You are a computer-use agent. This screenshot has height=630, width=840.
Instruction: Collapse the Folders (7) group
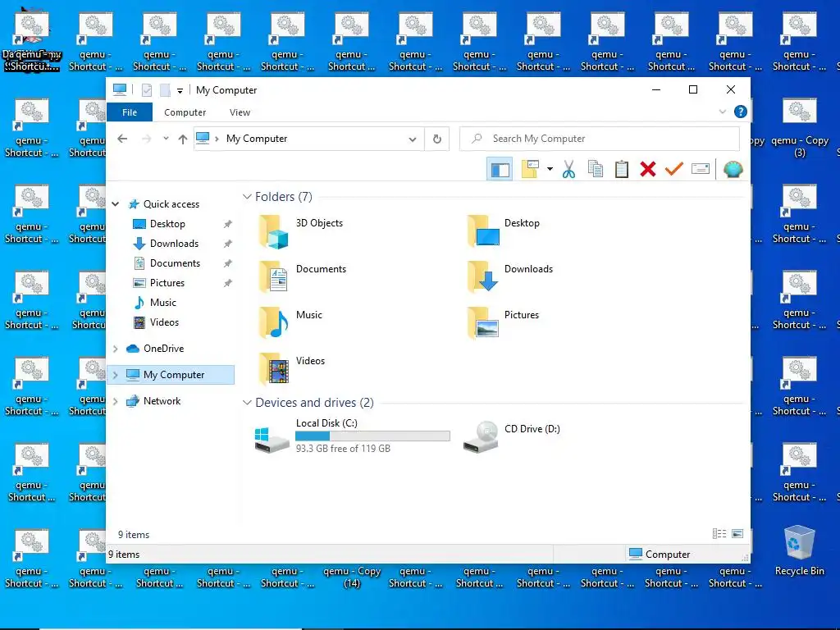(x=247, y=197)
